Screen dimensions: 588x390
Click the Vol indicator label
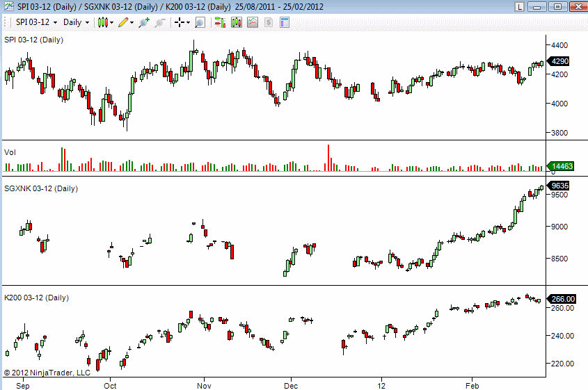click(x=10, y=152)
